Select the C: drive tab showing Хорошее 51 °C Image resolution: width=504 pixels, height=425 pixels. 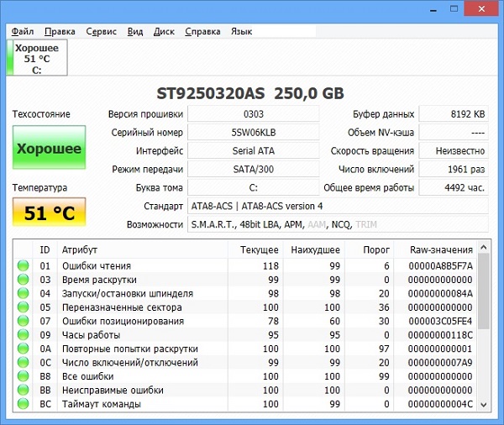point(37,58)
